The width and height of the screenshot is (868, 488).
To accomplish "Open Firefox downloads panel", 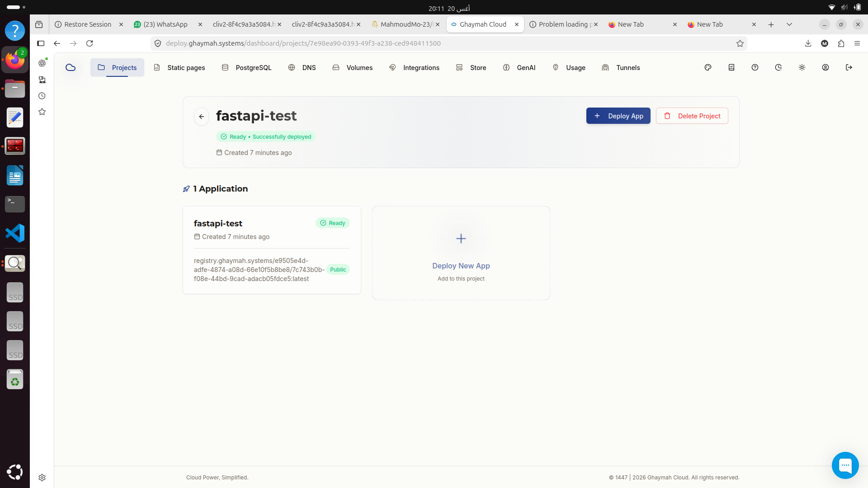I will 808,43.
